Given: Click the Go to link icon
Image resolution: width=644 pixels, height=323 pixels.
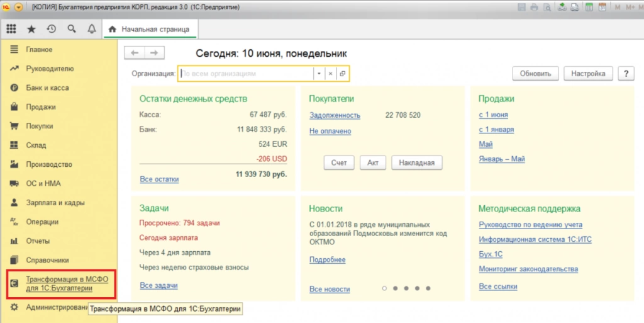Looking at the screenshot, I should [x=575, y=7].
